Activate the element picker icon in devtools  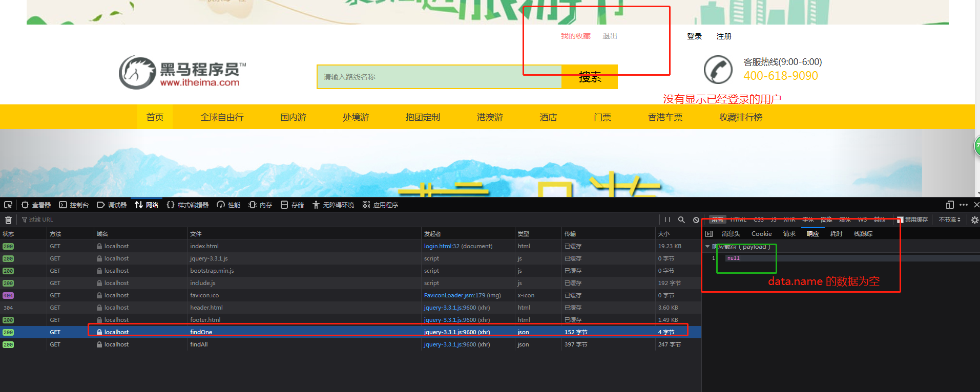[8, 205]
